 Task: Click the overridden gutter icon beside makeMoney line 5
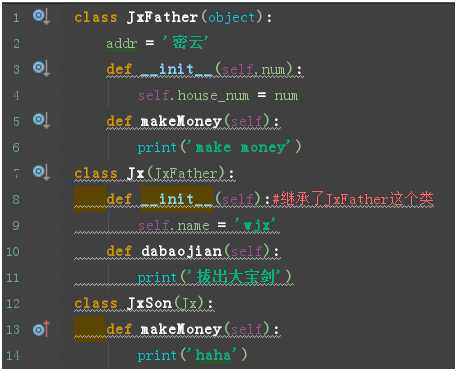tap(41, 120)
